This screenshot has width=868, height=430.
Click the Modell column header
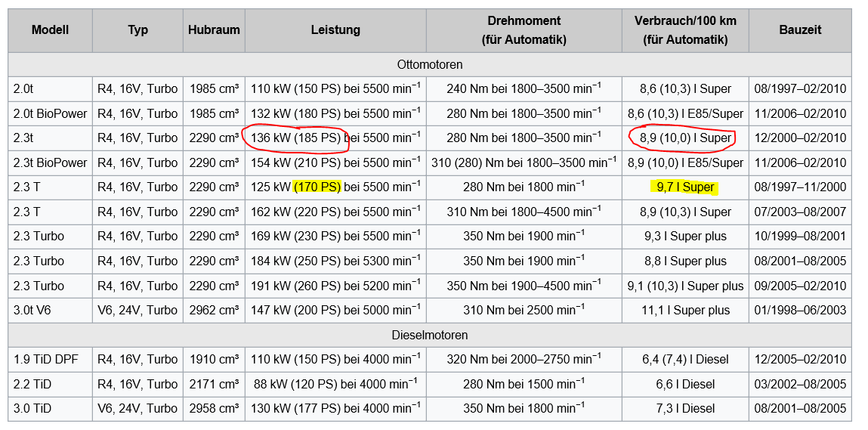51,30
